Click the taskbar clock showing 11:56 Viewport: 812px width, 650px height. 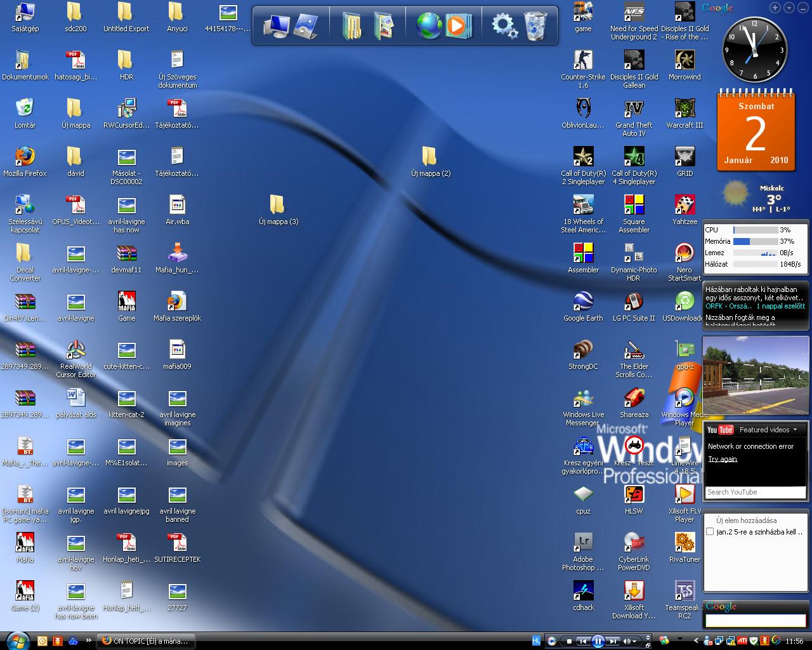pos(795,641)
